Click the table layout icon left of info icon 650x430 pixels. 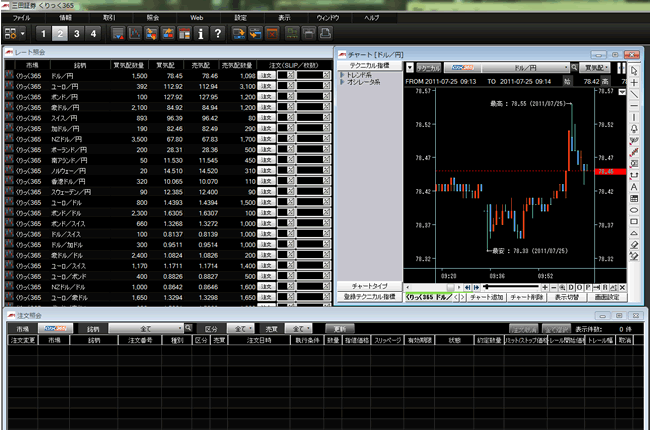(x=184, y=34)
